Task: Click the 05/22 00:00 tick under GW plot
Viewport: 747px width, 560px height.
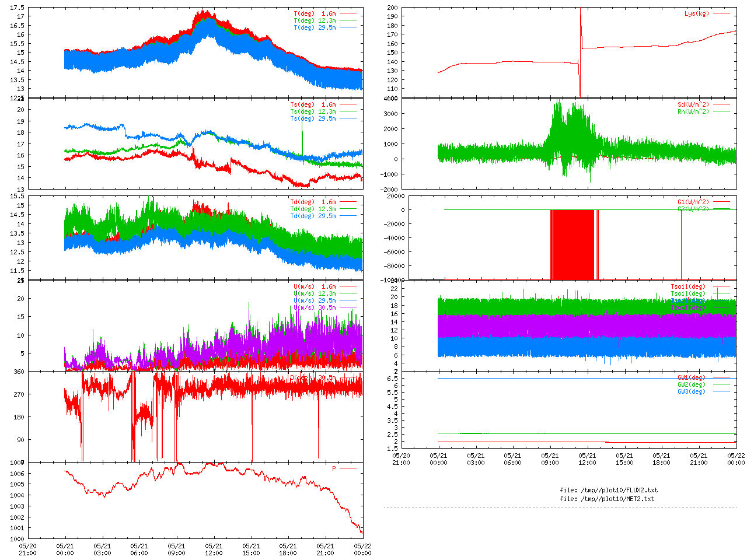Action: [736, 459]
